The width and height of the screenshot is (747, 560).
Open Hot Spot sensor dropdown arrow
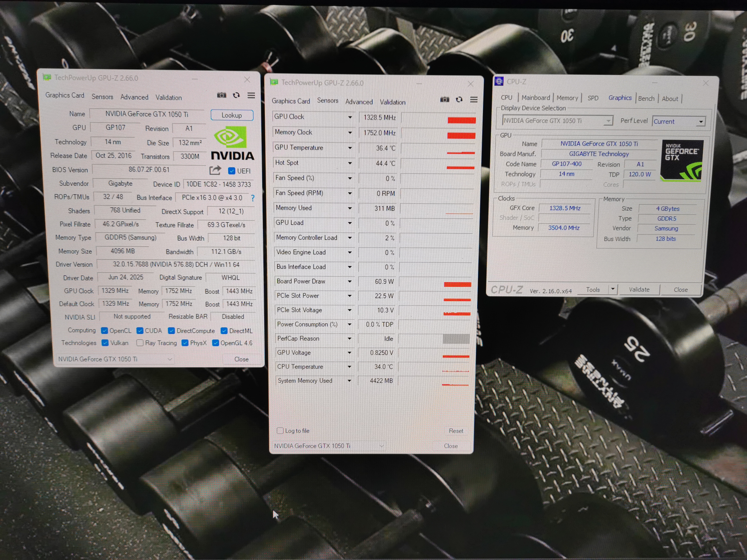click(x=350, y=163)
